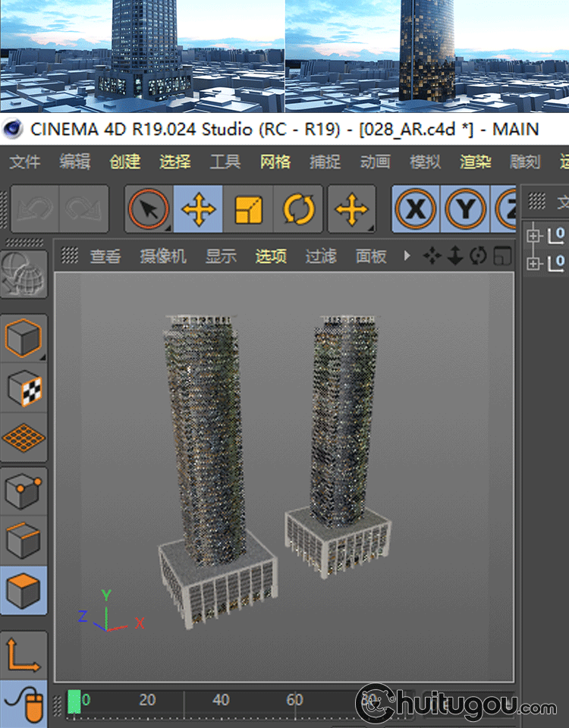This screenshot has height=728, width=569.
Task: Click the Workplane grid mode icon
Action: (24, 438)
